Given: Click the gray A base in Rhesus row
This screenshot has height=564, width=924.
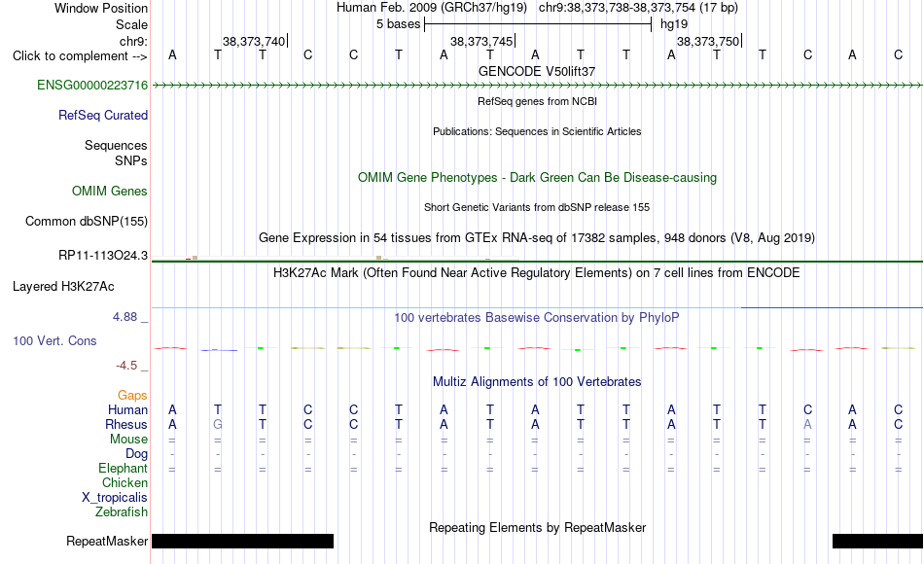Looking at the screenshot, I should [807, 424].
